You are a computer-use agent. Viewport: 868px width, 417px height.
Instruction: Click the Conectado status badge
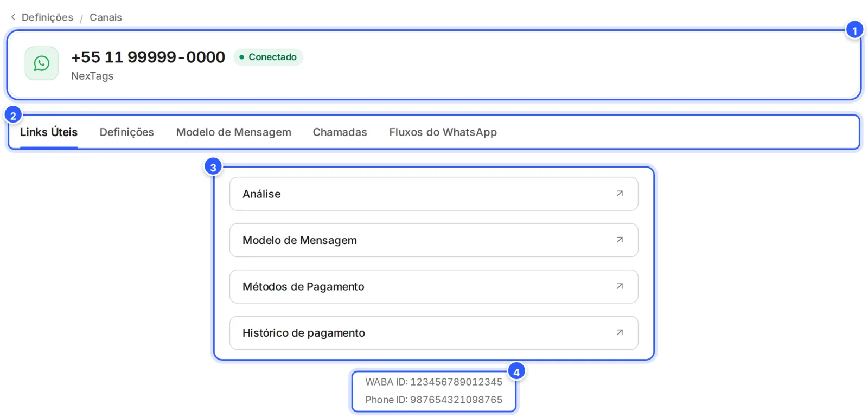point(268,57)
